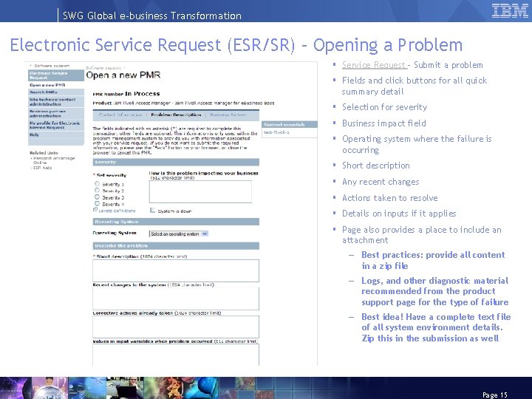Click the Severity section header
Viewport: 532px width, 399px height.
pos(176,162)
